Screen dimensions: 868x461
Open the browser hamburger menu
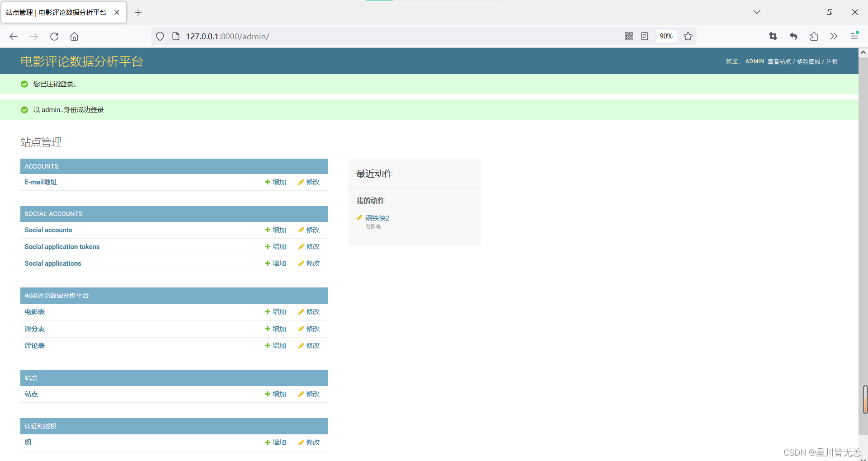854,36
